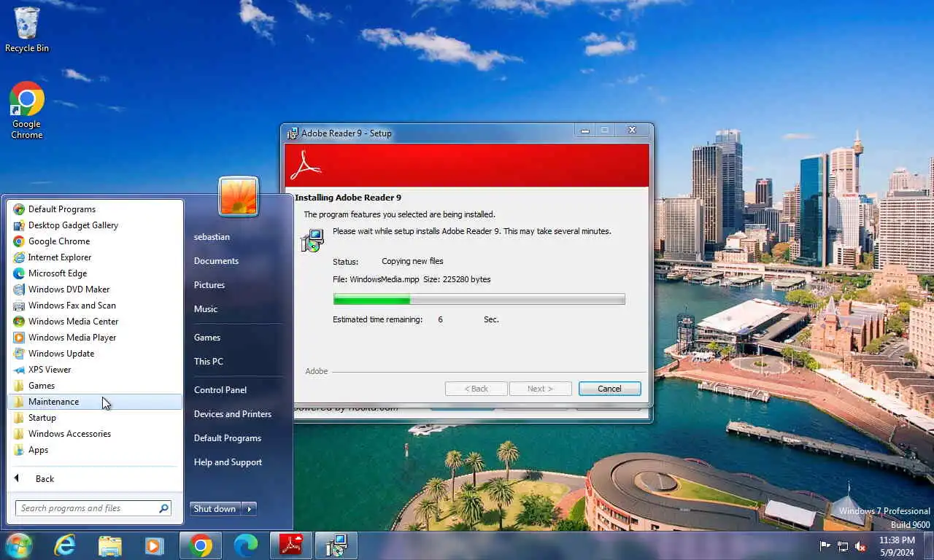This screenshot has height=560, width=934.
Task: Launch Windows Media Player from Start menu
Action: [x=95, y=338]
